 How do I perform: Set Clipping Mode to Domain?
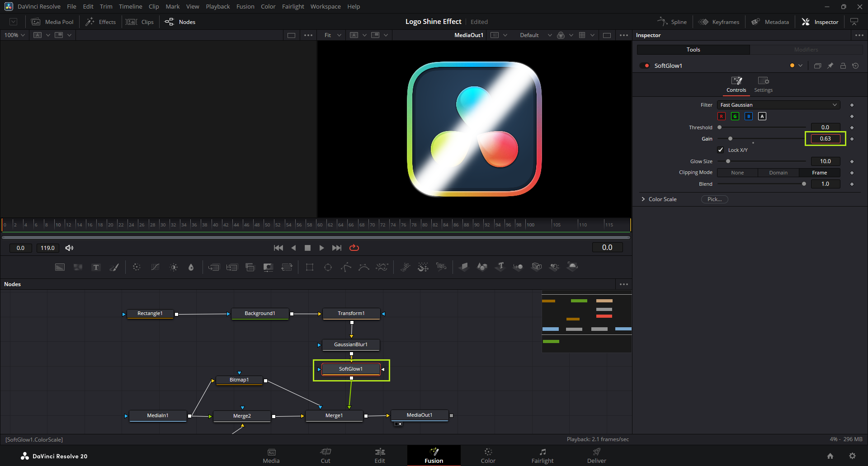778,173
